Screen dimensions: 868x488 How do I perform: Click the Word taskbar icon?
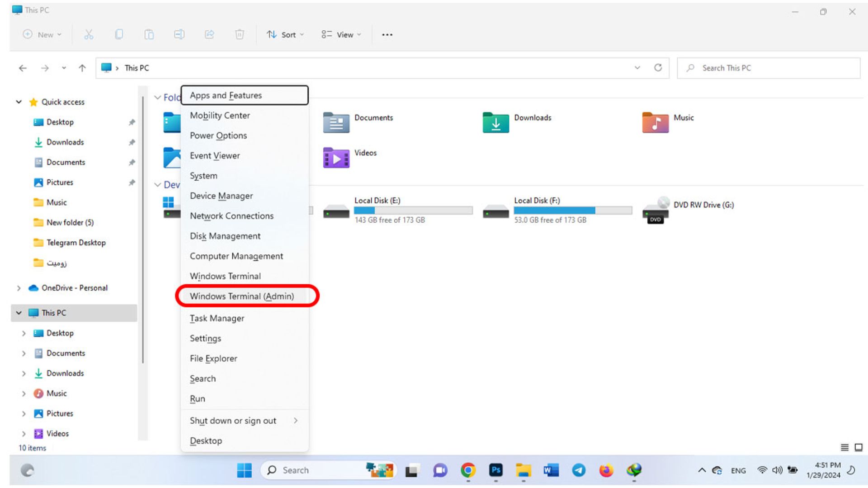pos(551,470)
